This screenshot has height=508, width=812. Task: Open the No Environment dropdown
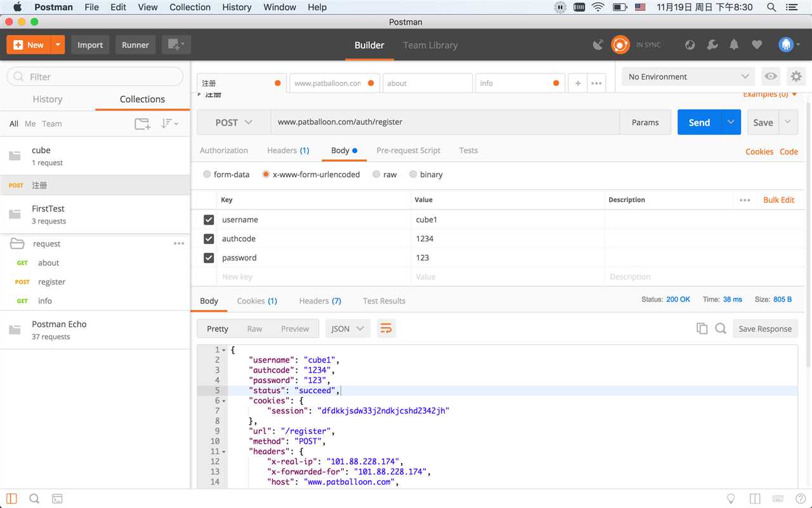(x=688, y=76)
